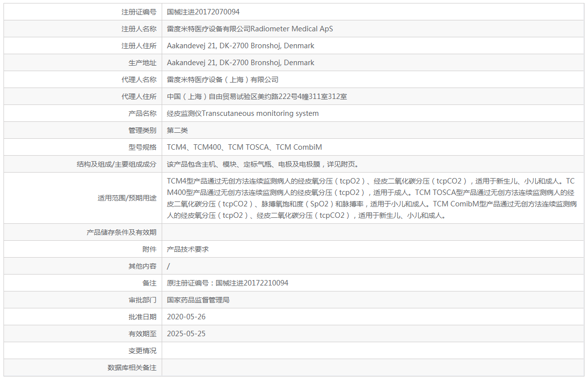The width and height of the screenshot is (588, 380).
Task: Click the value 第二类
Action: click(178, 130)
